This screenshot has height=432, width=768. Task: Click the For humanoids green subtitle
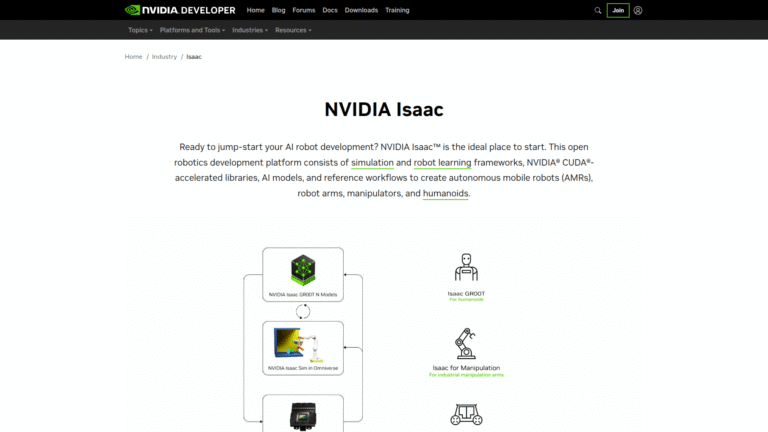click(x=466, y=300)
